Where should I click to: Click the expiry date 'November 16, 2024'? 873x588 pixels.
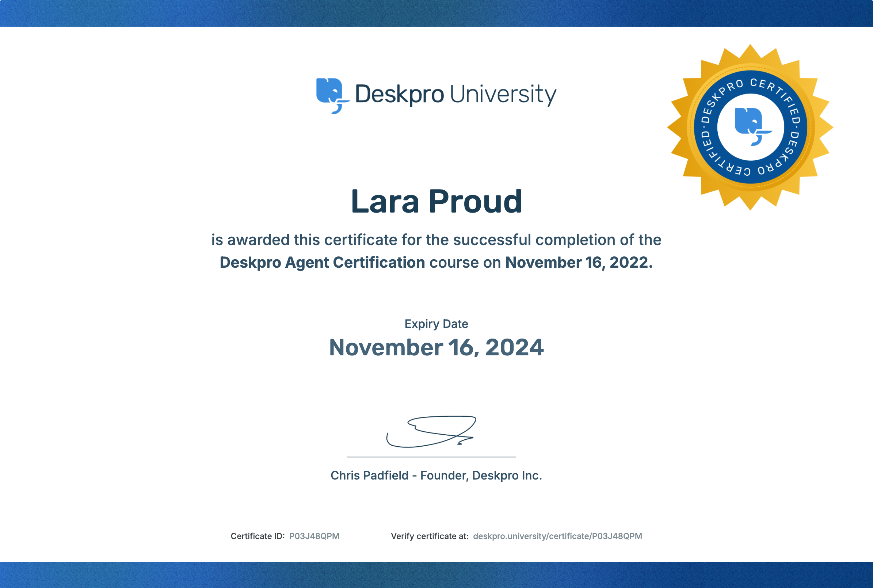pos(436,348)
